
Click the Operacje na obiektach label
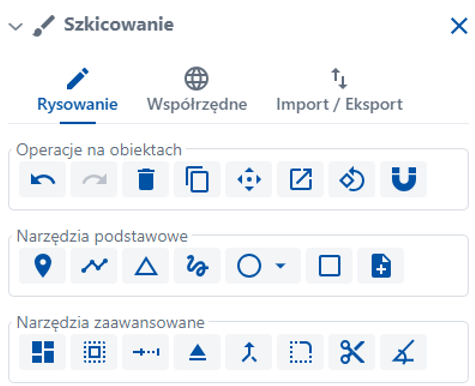pos(99,150)
